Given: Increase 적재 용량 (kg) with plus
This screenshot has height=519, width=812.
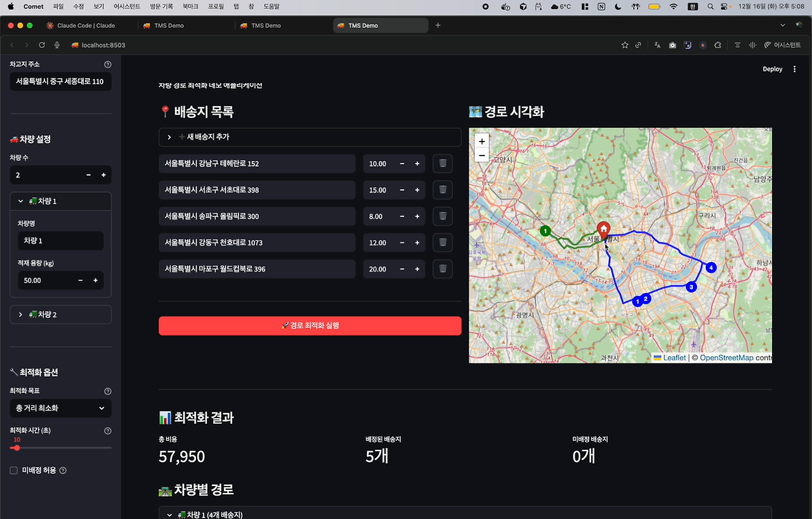Looking at the screenshot, I should [x=95, y=280].
